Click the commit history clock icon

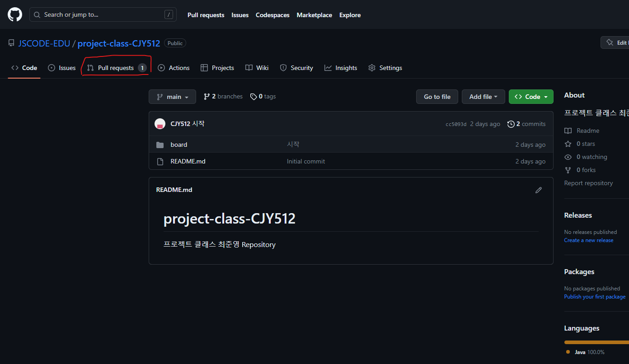[511, 124]
